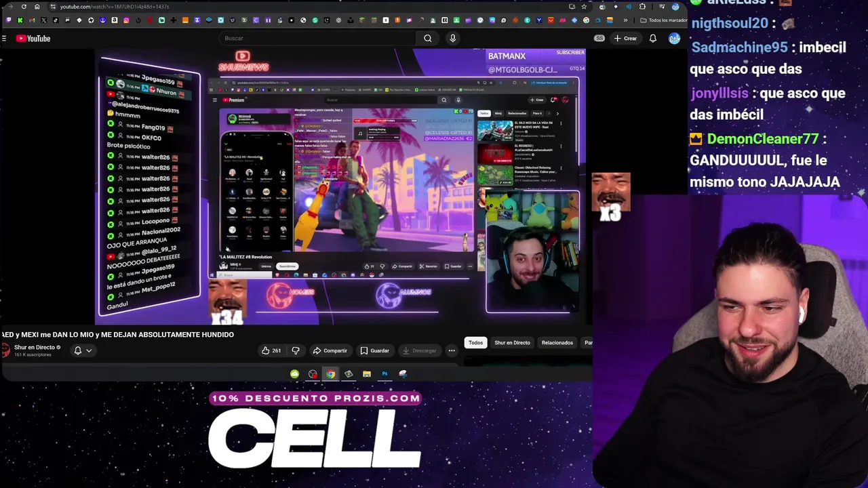Viewport: 868px width, 488px height.
Task: Open YouTube notifications bell in header
Action: tap(652, 39)
